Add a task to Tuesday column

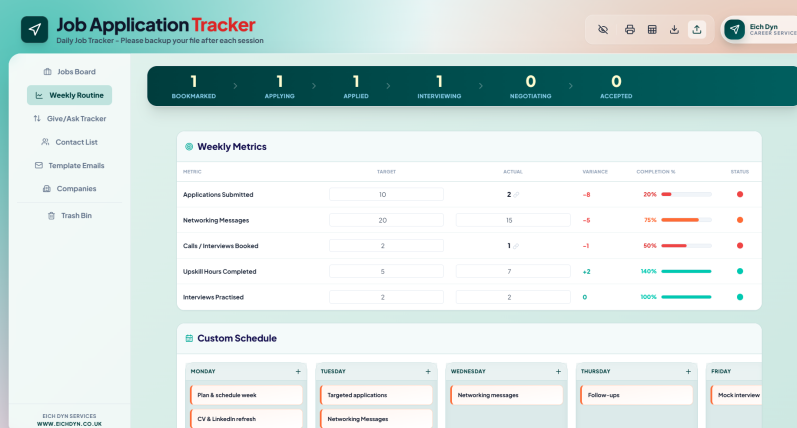coord(428,372)
